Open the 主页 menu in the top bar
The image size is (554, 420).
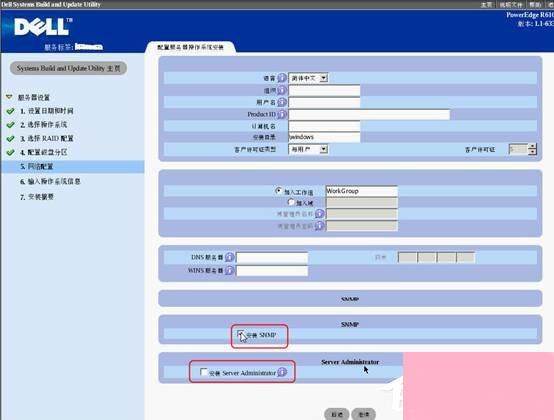tap(486, 5)
